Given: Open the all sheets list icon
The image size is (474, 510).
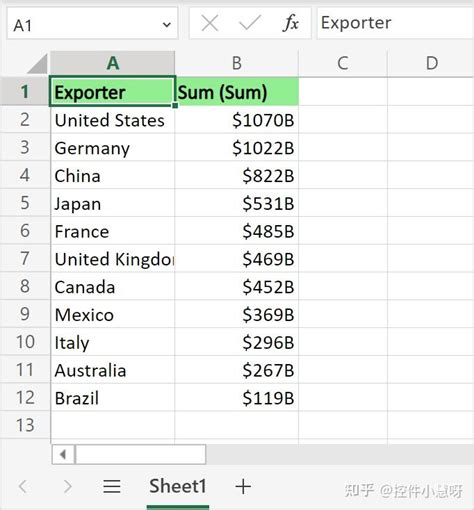Looking at the screenshot, I should point(112,486).
